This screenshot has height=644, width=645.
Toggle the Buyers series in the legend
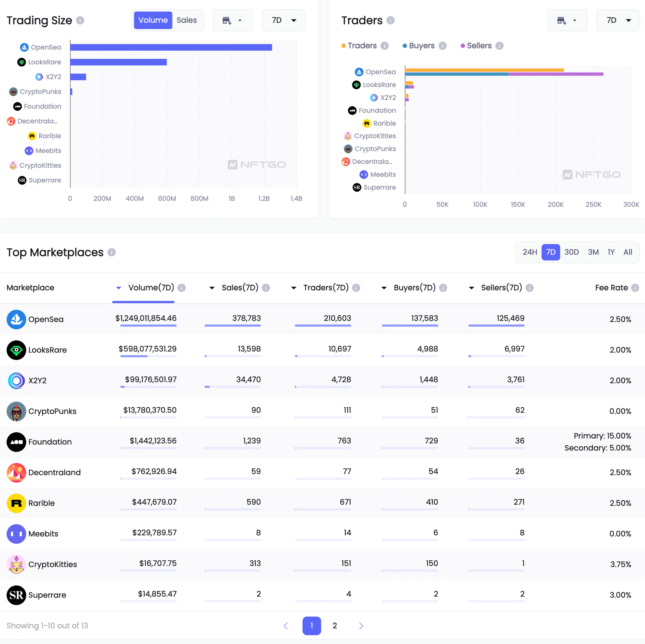(419, 46)
